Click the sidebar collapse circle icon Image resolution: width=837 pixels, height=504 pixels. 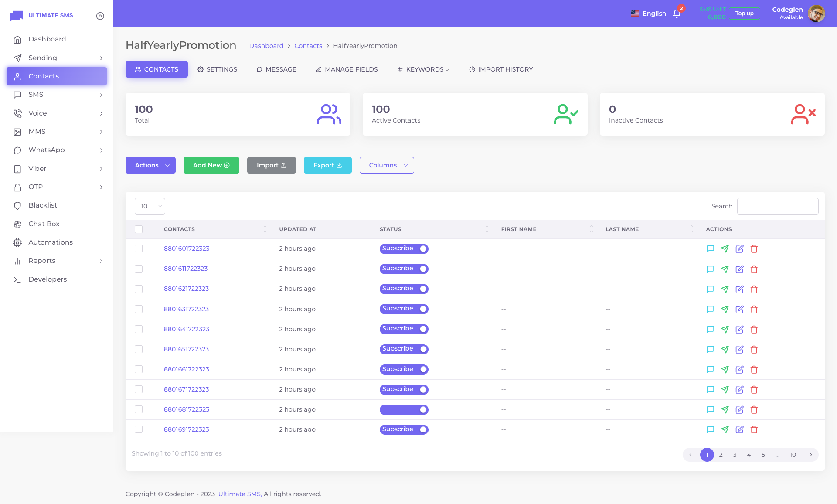pos(100,16)
